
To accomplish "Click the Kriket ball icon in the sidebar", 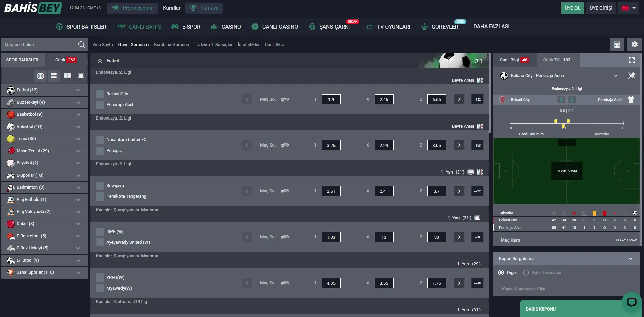I will [11, 224].
